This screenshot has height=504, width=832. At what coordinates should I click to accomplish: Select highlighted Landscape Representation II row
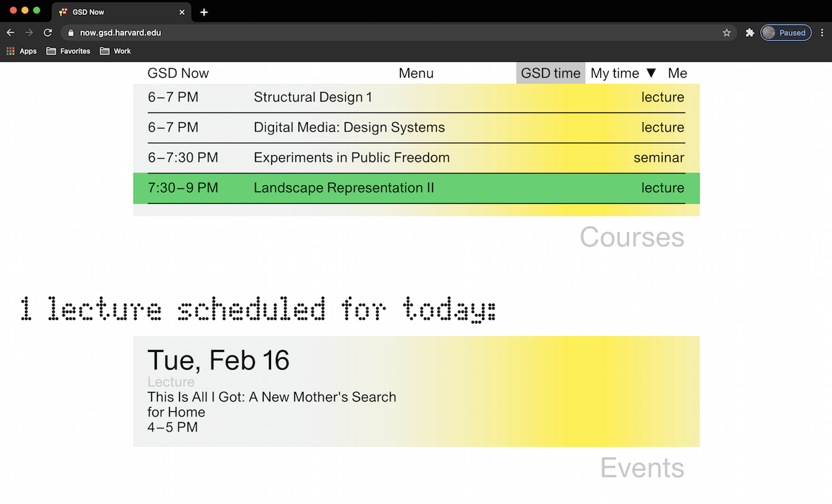point(343,188)
